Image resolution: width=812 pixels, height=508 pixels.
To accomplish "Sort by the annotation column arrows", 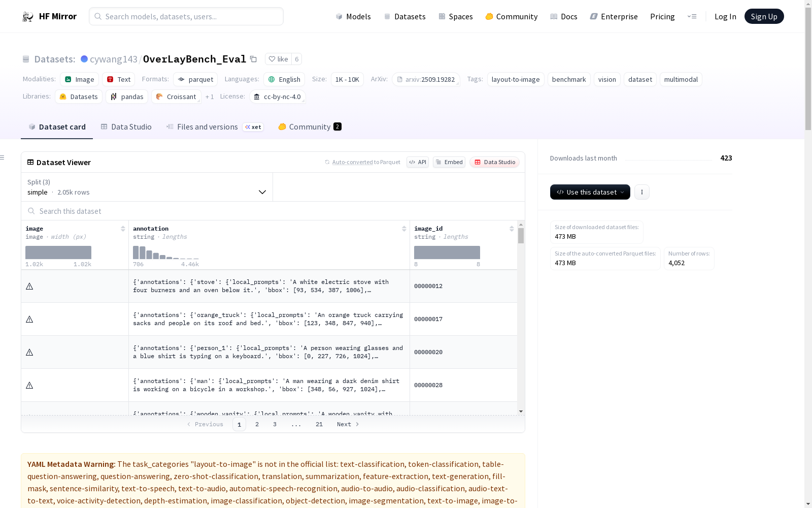I will (404, 229).
